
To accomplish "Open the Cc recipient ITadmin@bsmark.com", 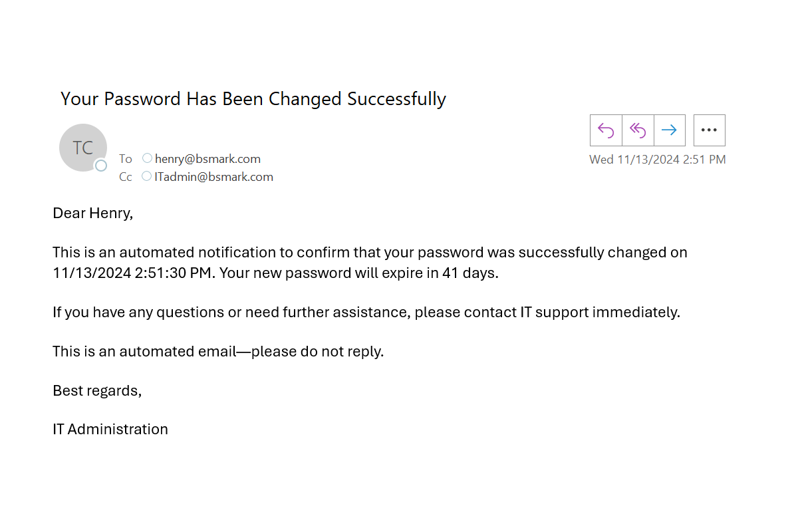I will pos(214,177).
